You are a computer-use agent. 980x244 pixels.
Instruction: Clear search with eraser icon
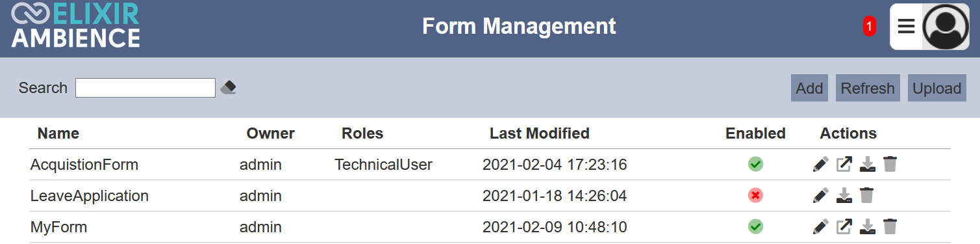pos(228,87)
